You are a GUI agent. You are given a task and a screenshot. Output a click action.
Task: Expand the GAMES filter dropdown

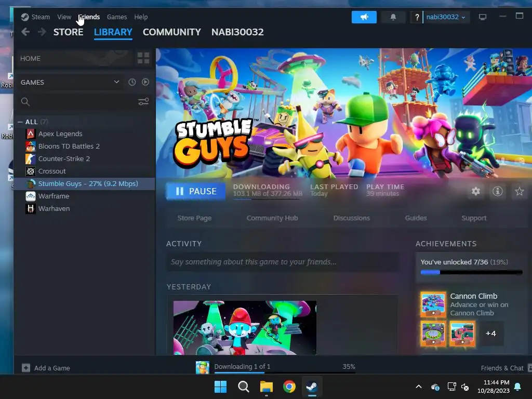pyautogui.click(x=116, y=82)
